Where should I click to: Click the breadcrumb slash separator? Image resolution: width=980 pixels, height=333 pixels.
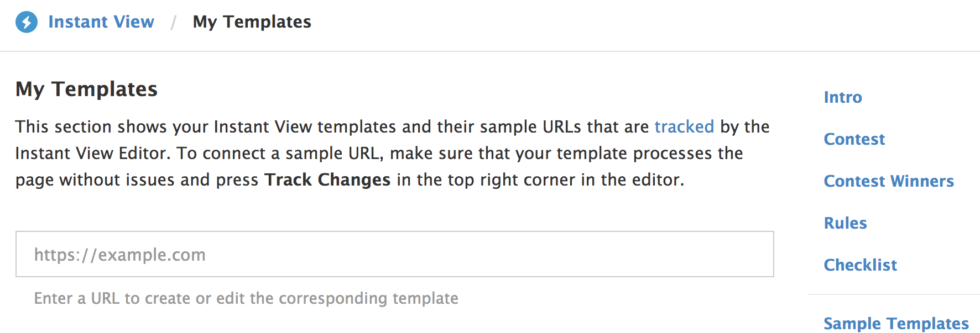click(173, 23)
